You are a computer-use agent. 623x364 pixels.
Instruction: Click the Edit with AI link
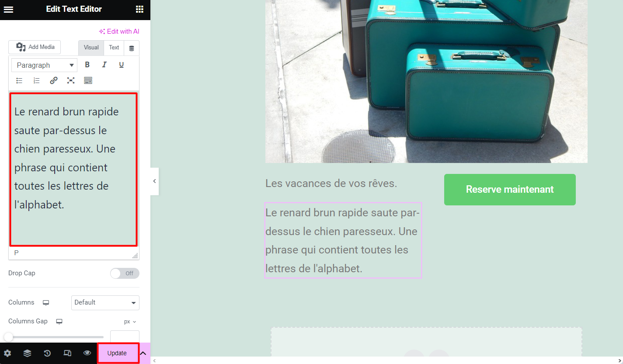(x=119, y=31)
